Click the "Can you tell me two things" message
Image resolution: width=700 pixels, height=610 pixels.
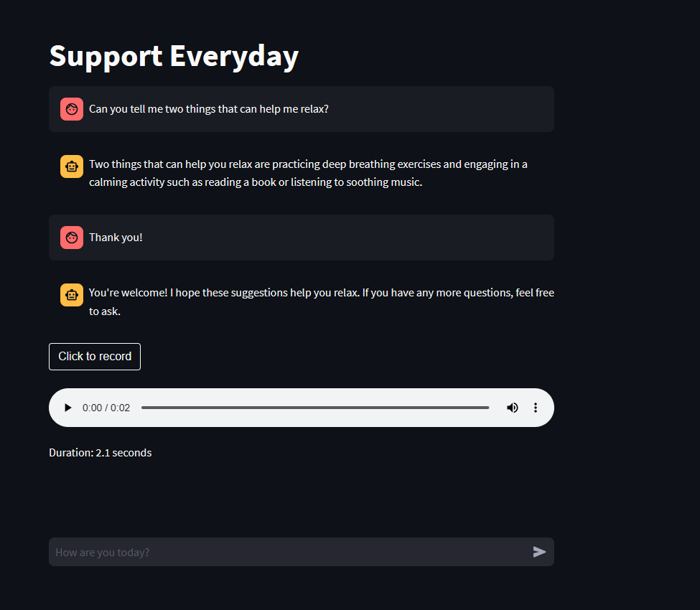pyautogui.click(x=208, y=109)
